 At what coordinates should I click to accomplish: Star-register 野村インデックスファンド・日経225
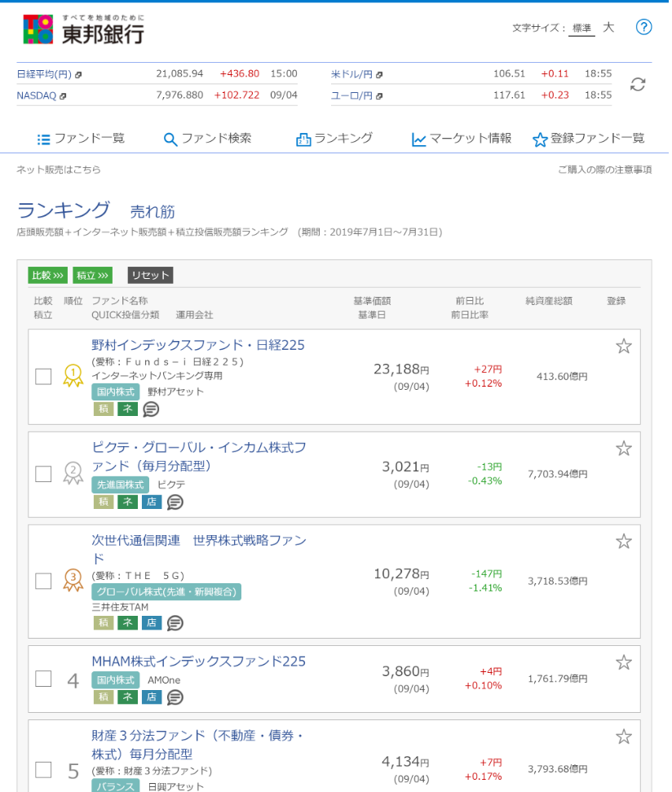624,346
